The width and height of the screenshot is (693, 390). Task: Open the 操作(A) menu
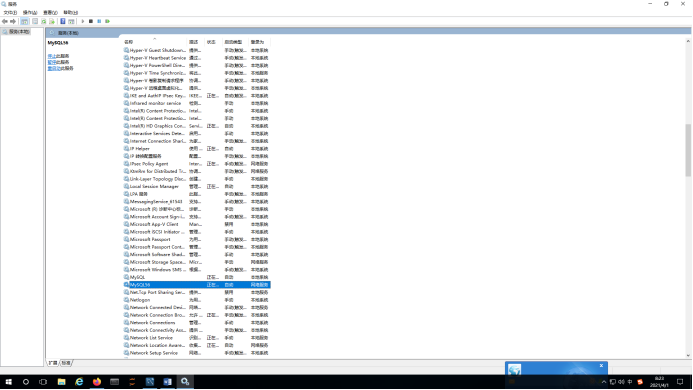[x=30, y=12]
